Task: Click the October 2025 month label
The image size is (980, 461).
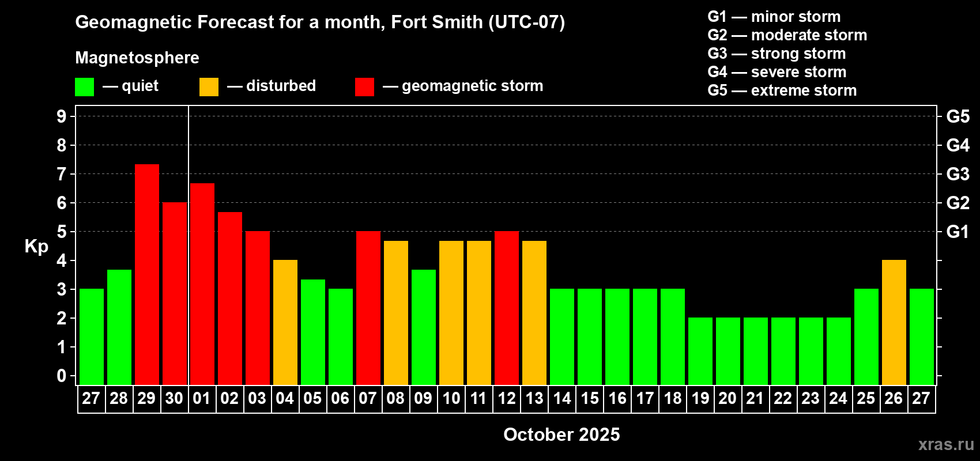Action: tap(561, 434)
